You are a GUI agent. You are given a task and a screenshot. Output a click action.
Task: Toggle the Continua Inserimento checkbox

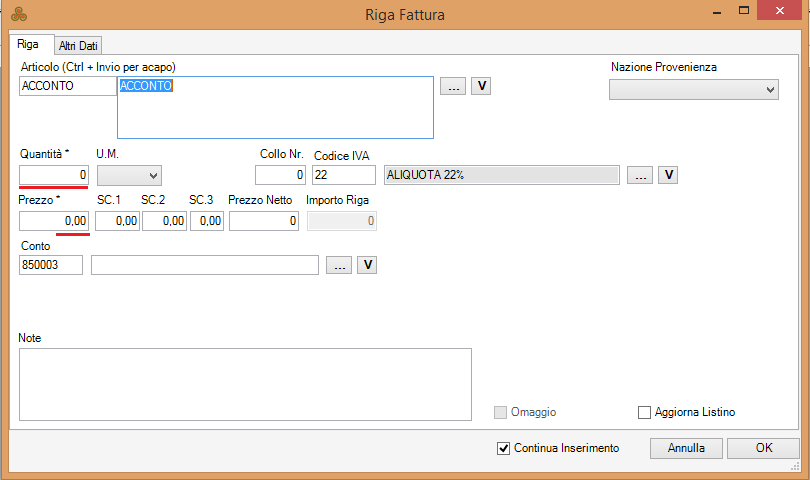pyautogui.click(x=503, y=448)
